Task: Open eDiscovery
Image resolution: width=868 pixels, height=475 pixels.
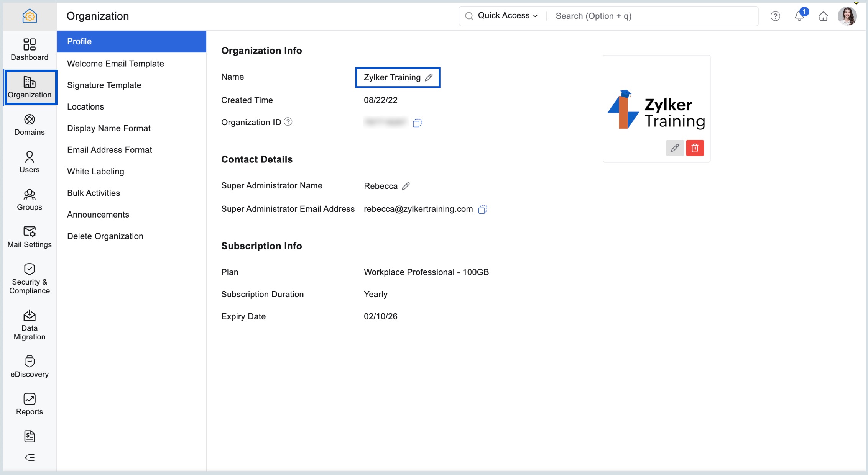Action: click(x=29, y=366)
